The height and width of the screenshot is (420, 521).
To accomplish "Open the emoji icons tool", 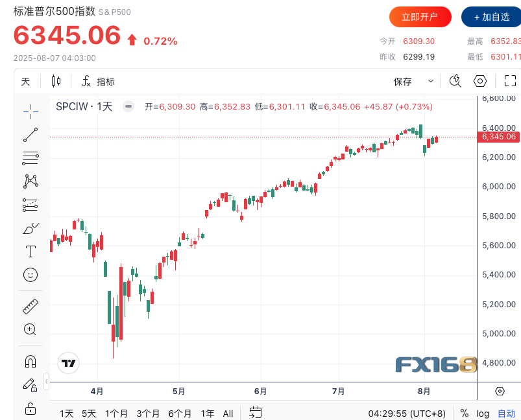I will [x=30, y=275].
